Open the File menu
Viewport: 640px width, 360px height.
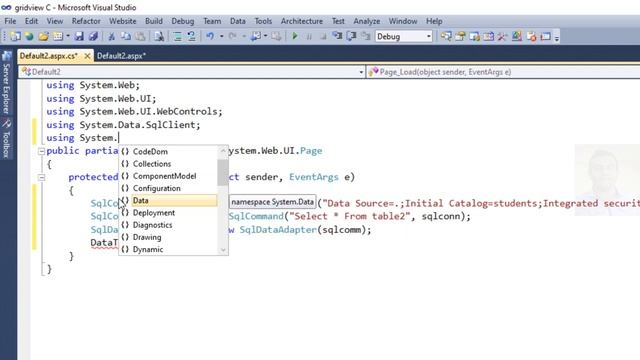10,21
